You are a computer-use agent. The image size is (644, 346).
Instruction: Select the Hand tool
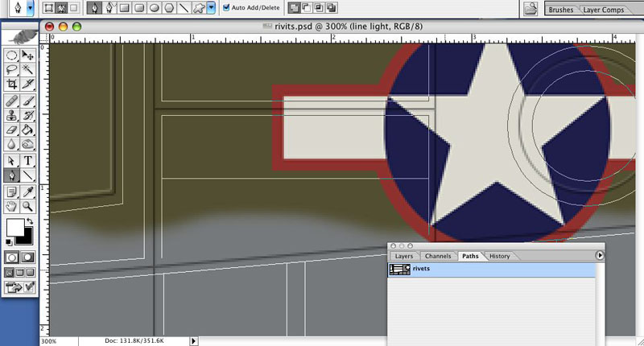coord(11,206)
